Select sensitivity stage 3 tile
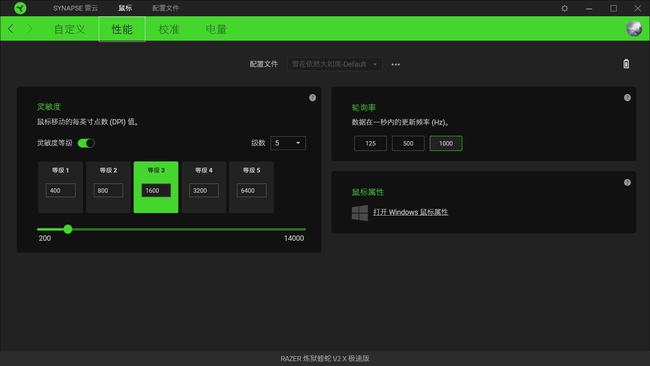Viewport: 650px width, 366px height. pos(156,187)
